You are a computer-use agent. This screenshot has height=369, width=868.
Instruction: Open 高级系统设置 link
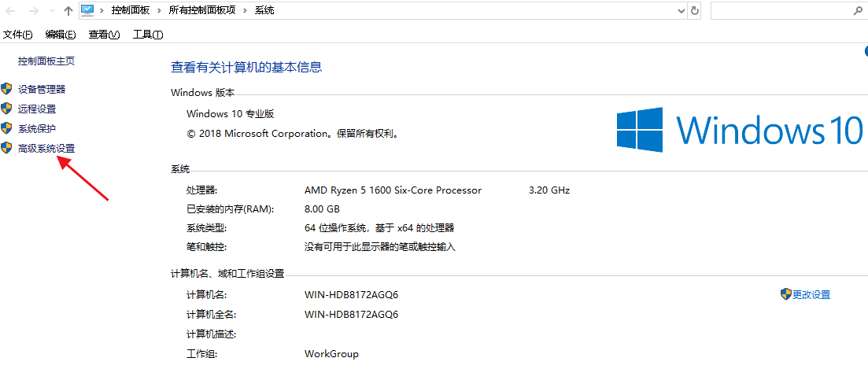46,148
